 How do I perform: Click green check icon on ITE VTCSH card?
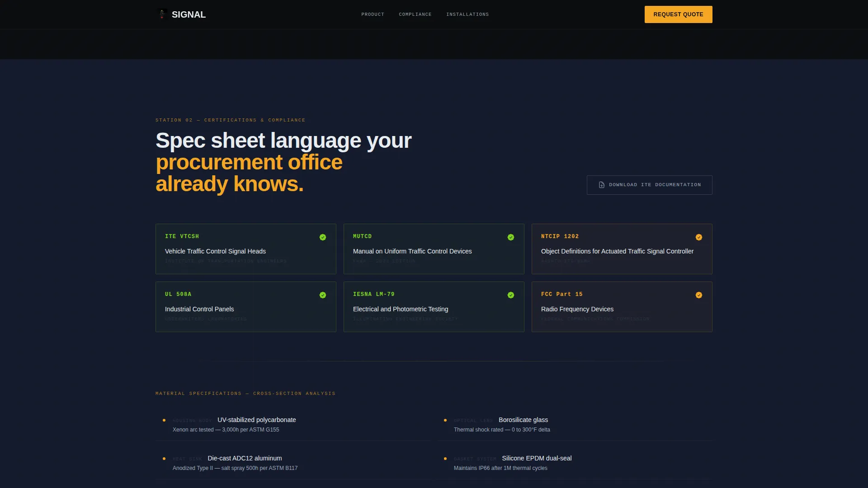point(323,237)
